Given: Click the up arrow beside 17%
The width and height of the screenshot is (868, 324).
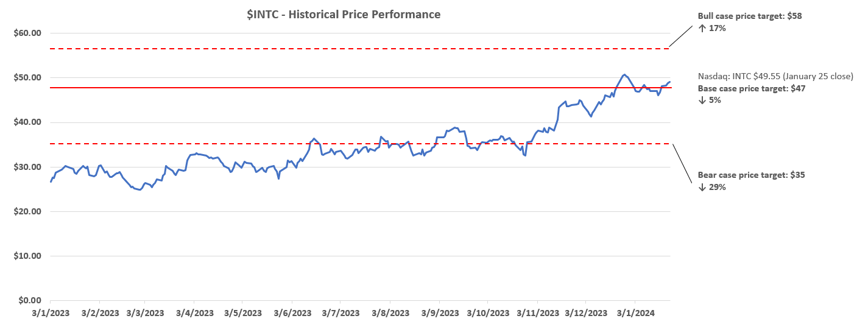Looking at the screenshot, I should (x=701, y=28).
